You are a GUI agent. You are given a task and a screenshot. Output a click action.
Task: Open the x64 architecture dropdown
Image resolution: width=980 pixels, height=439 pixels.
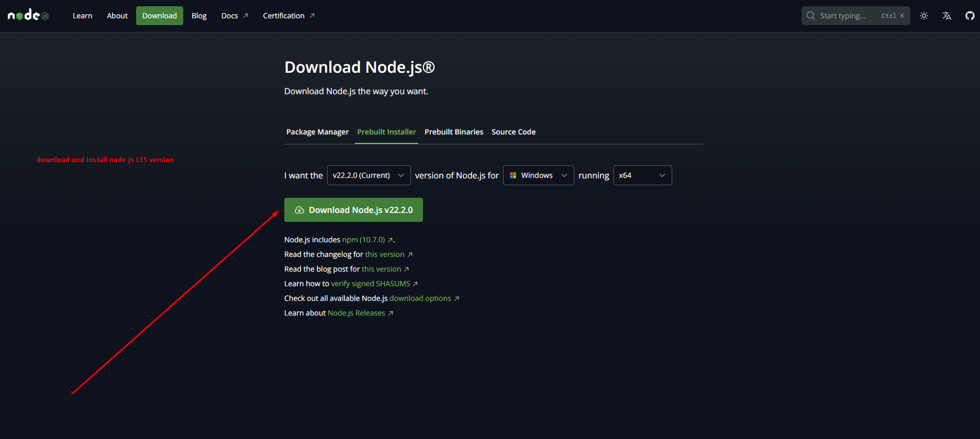point(642,175)
